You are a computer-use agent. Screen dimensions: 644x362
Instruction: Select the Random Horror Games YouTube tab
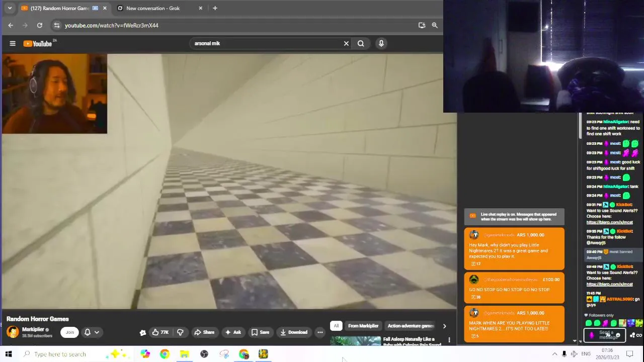pyautogui.click(x=63, y=8)
